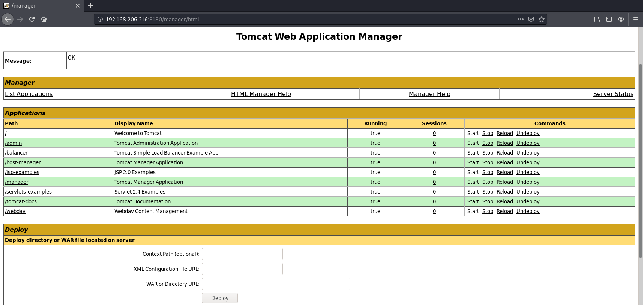Reload the current page
Image resolution: width=644 pixels, height=305 pixels.
point(32,19)
